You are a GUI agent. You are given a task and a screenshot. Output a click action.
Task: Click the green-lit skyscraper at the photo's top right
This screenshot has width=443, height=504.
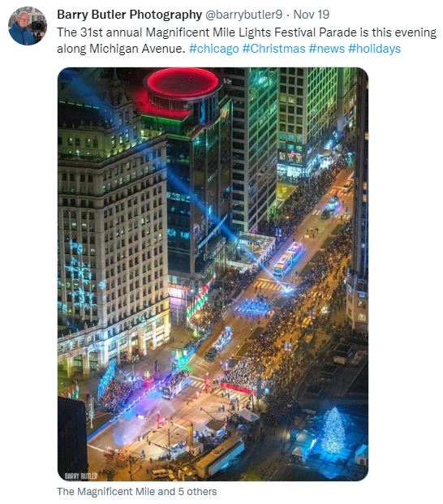307,125
